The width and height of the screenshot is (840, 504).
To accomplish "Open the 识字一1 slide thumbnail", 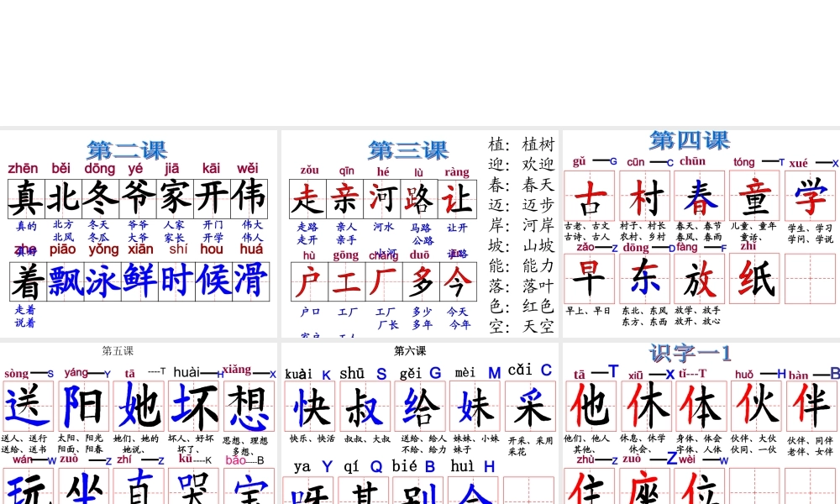I will click(x=701, y=423).
